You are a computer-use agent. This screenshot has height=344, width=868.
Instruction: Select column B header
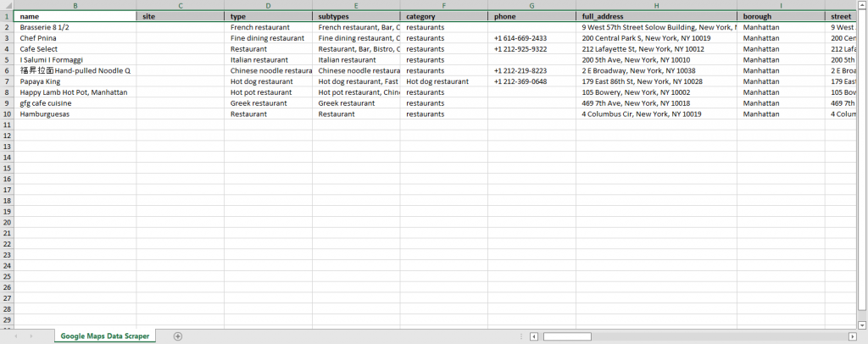point(75,5)
